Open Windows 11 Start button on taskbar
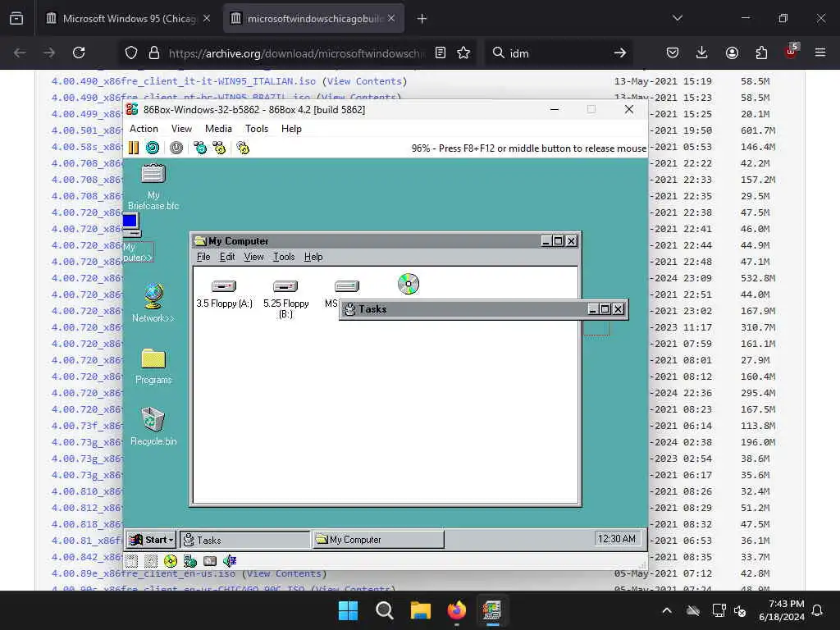Viewport: 840px width, 630px height. 348,610
